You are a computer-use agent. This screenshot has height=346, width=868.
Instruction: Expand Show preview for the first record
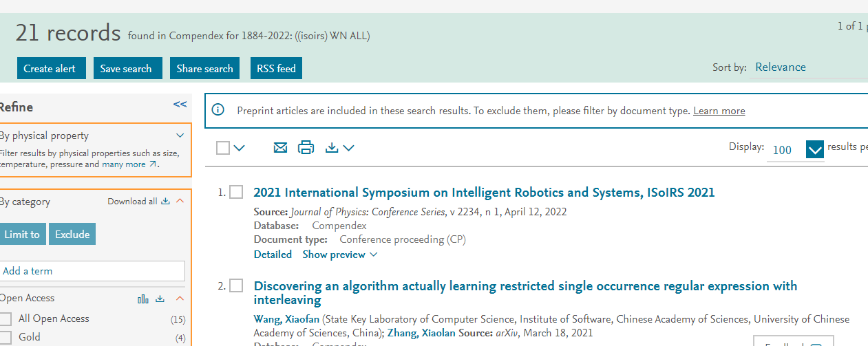[x=340, y=255]
